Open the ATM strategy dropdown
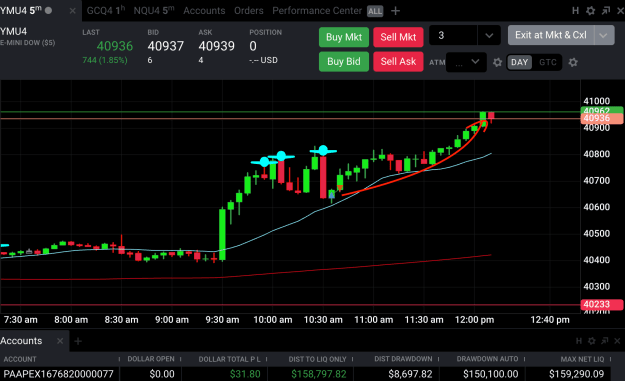 tap(466, 62)
